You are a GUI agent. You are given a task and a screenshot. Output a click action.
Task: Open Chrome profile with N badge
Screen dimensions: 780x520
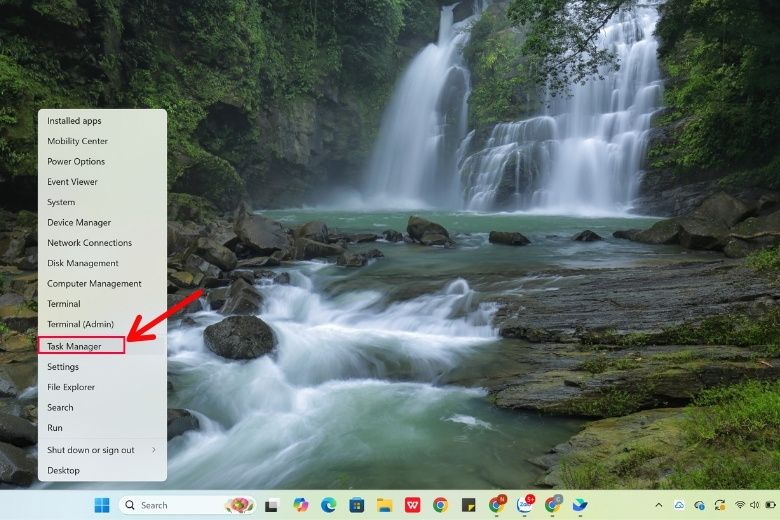(496, 504)
